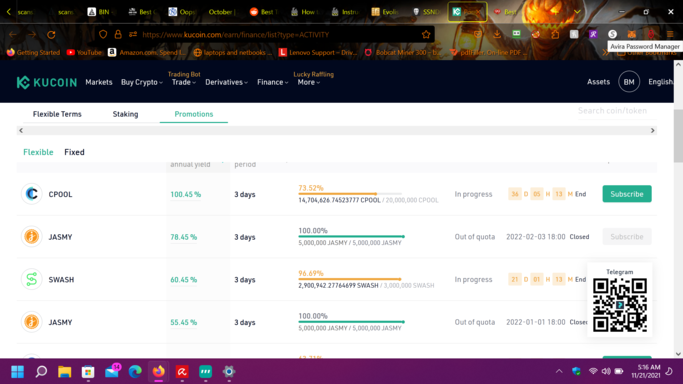This screenshot has height=384, width=683.
Task: Scan the Telegram QR code image
Action: [619, 305]
